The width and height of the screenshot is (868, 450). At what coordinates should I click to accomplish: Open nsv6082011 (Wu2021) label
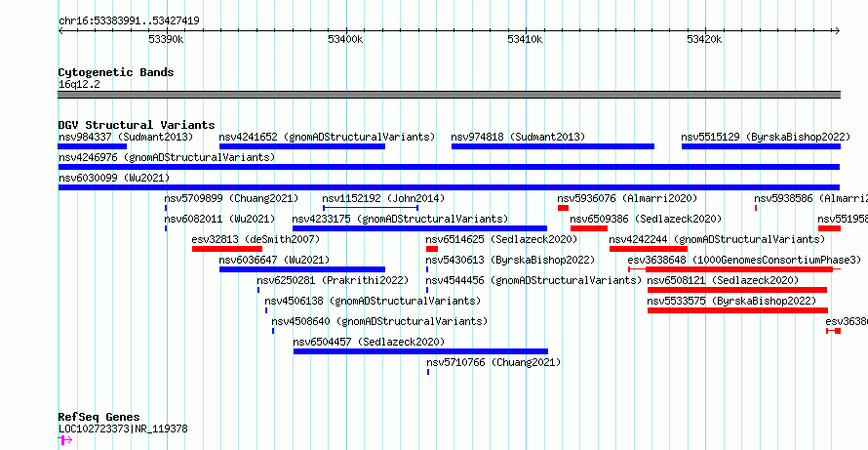click(x=219, y=219)
